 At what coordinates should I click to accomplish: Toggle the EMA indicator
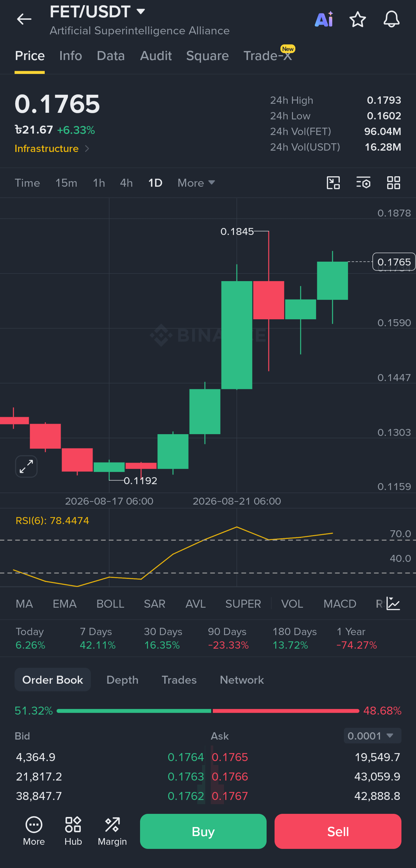pos(65,604)
